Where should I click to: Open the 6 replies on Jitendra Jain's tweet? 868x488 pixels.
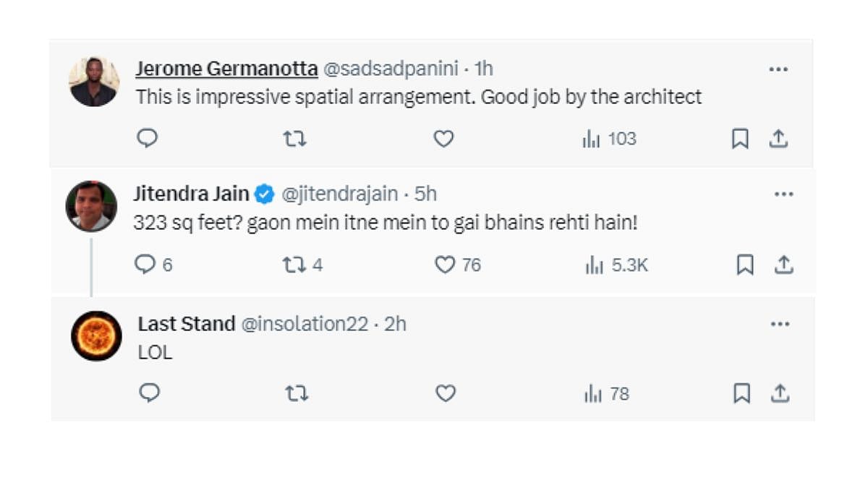153,265
